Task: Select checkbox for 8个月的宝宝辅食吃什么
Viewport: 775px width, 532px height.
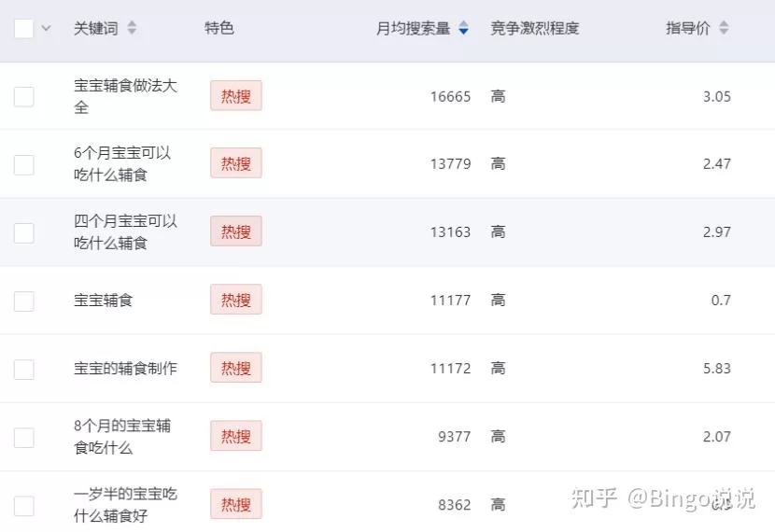Action: tap(23, 437)
